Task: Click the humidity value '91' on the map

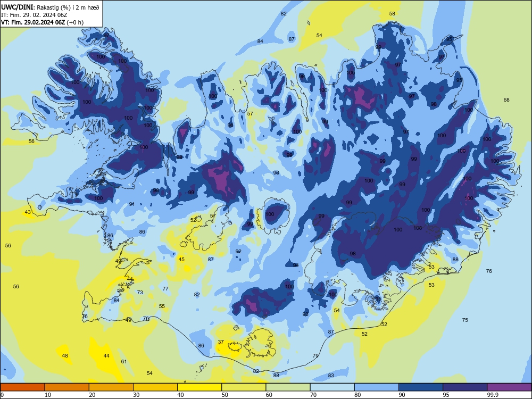Action: pyautogui.click(x=132, y=204)
